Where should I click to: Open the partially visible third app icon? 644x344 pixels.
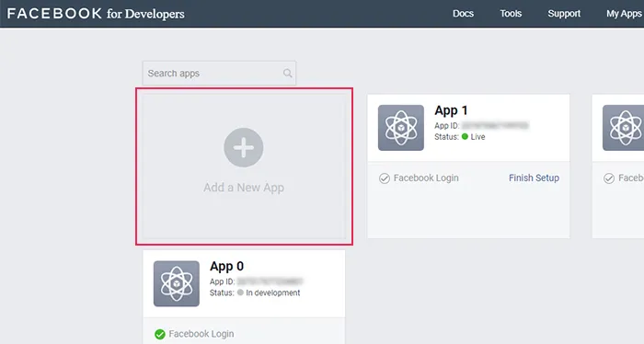point(623,128)
